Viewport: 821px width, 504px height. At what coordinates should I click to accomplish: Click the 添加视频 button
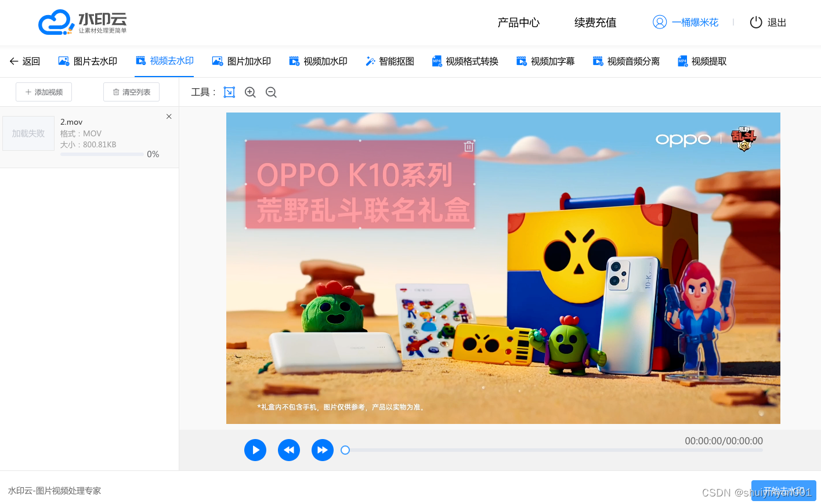[x=44, y=92]
